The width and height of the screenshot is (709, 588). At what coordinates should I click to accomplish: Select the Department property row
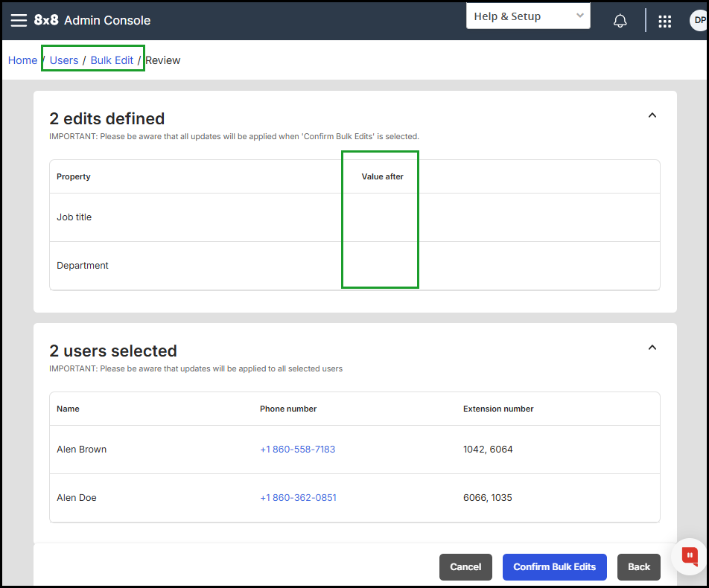[354, 266]
